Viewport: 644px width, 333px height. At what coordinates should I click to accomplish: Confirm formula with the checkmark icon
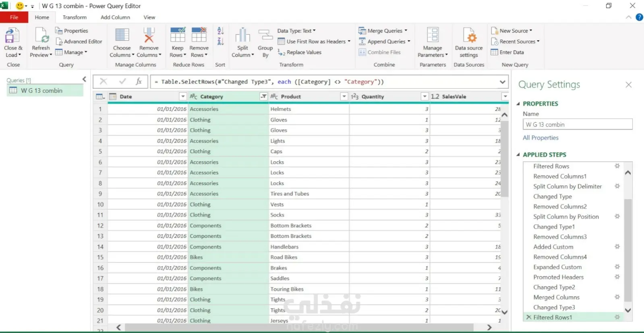click(122, 81)
